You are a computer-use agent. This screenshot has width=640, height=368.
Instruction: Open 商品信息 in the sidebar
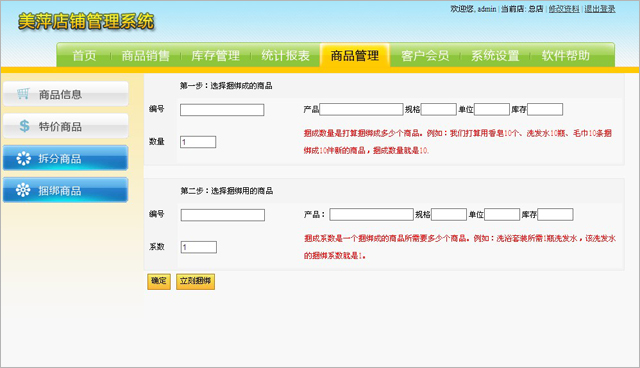[66, 94]
